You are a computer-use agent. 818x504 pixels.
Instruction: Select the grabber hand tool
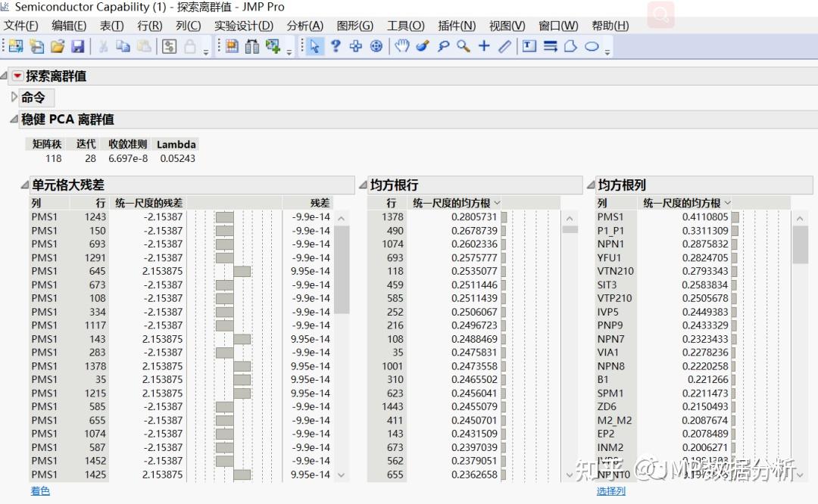pyautogui.click(x=401, y=46)
